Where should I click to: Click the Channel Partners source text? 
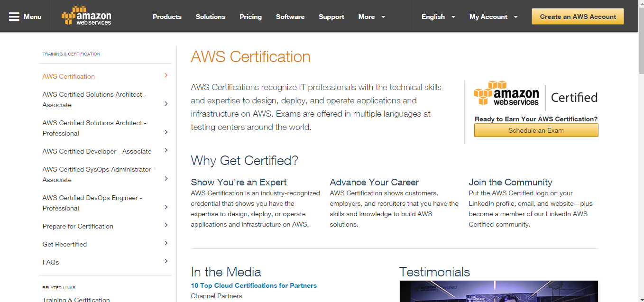point(216,296)
